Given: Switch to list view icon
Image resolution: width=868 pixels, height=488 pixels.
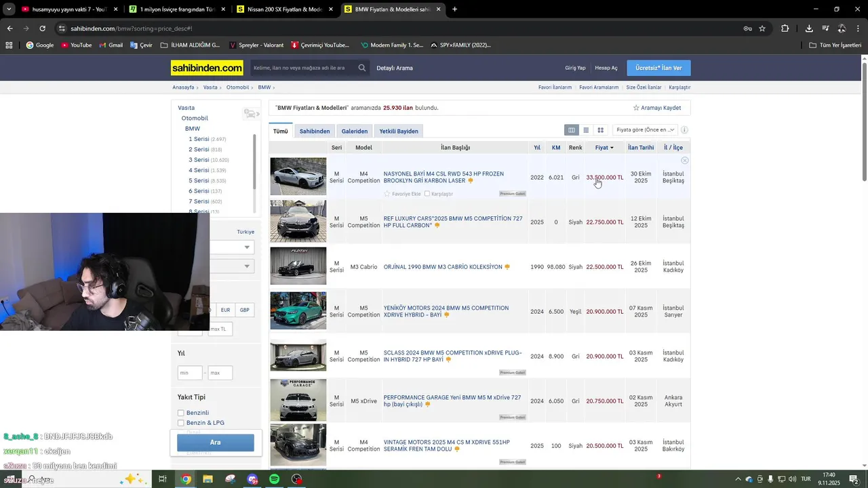Looking at the screenshot, I should point(586,130).
